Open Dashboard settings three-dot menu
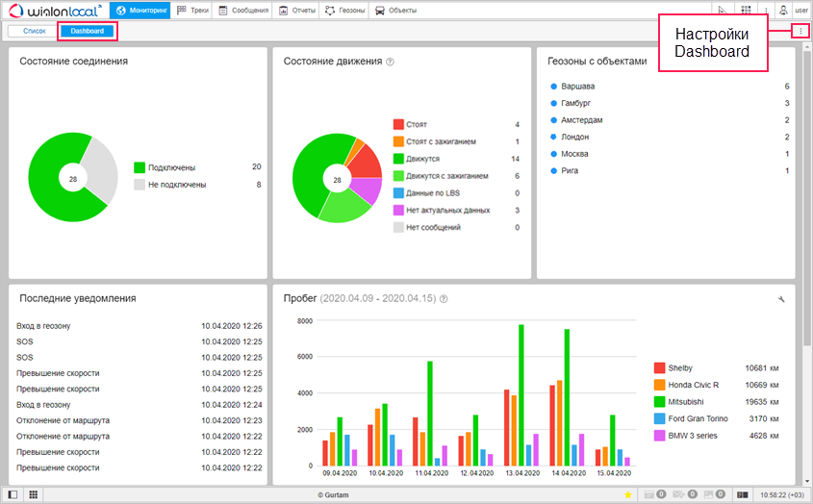Screen dimensions: 813x504 (801, 32)
